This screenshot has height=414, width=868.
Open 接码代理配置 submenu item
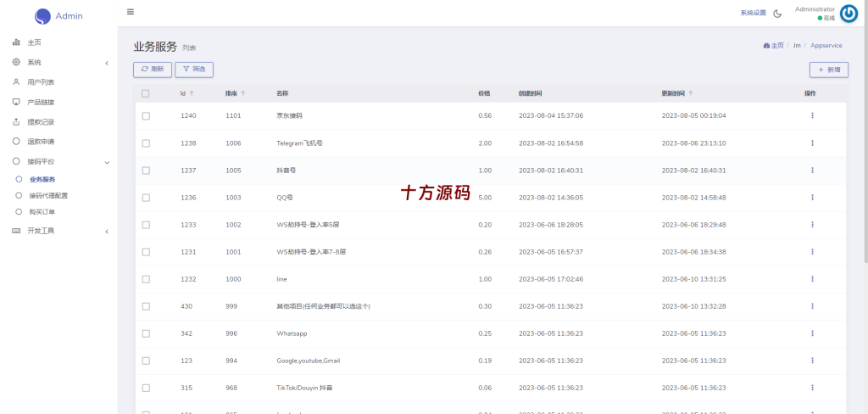[48, 196]
